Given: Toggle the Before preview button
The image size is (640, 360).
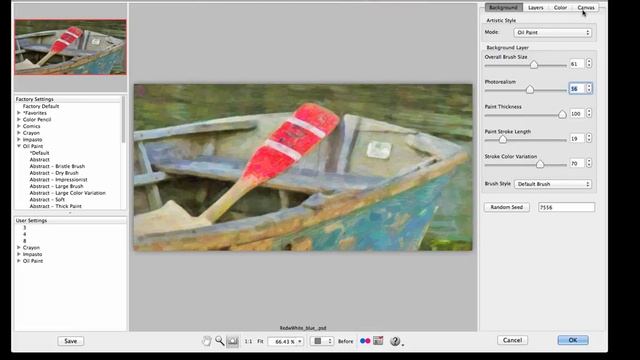Looking at the screenshot, I should pos(345,341).
